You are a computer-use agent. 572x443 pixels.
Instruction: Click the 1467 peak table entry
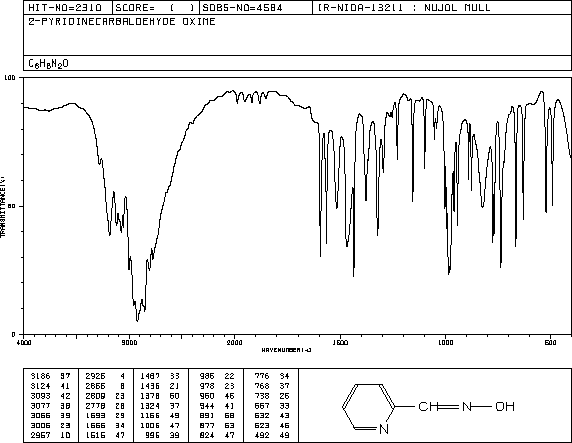pyautogui.click(x=160, y=376)
